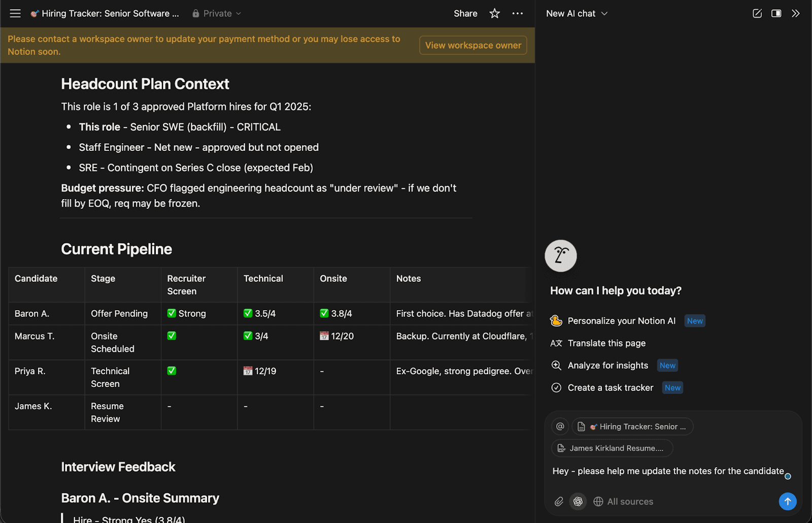
Task: Collapse the AI panel with double-chevron icon
Action: [796, 13]
